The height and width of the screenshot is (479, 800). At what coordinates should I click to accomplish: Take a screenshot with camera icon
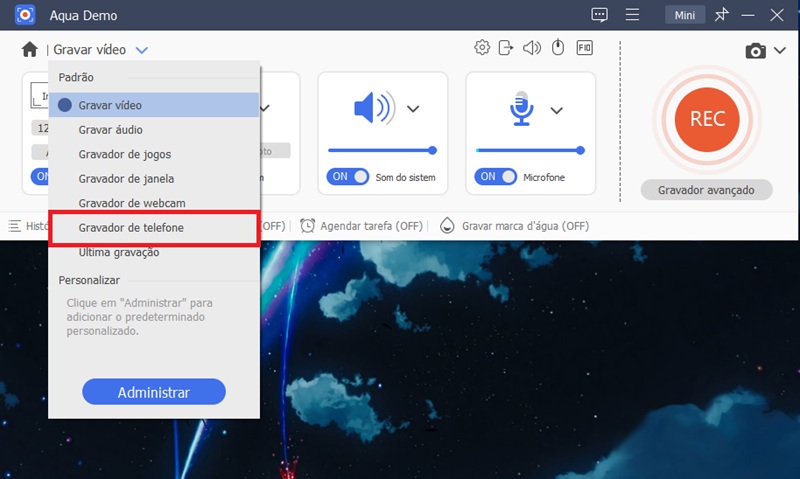click(756, 51)
